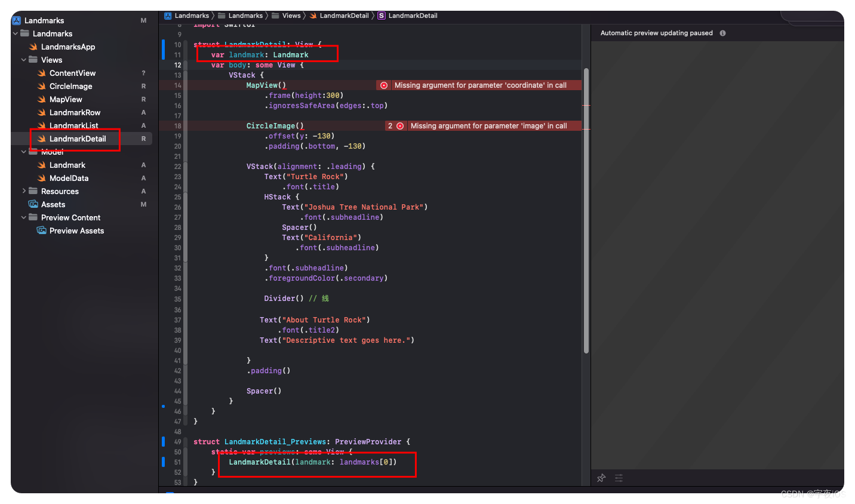
Task: Click ContentView swift file icon
Action: click(x=42, y=73)
